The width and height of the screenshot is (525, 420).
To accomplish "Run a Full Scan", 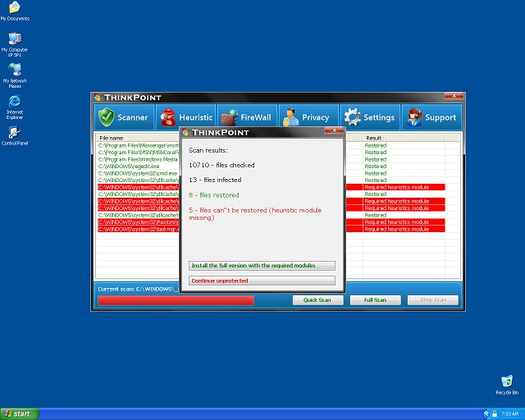I will coord(374,300).
